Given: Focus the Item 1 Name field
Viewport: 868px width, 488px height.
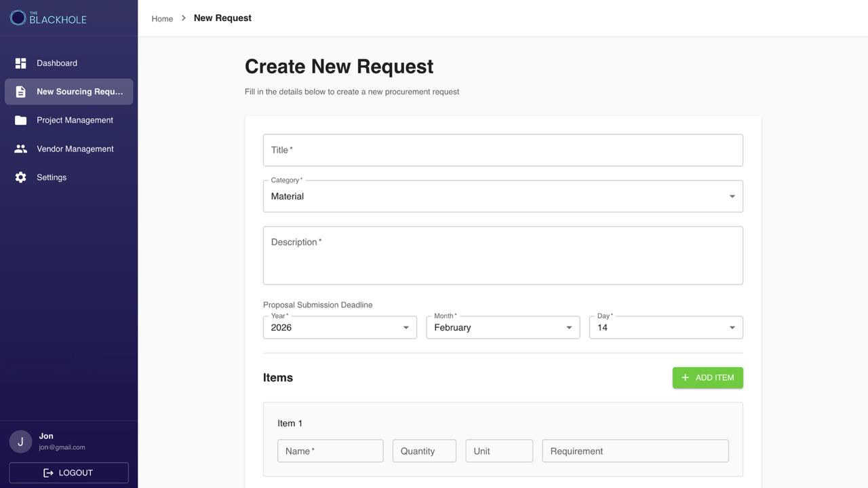Looking at the screenshot, I should point(330,451).
